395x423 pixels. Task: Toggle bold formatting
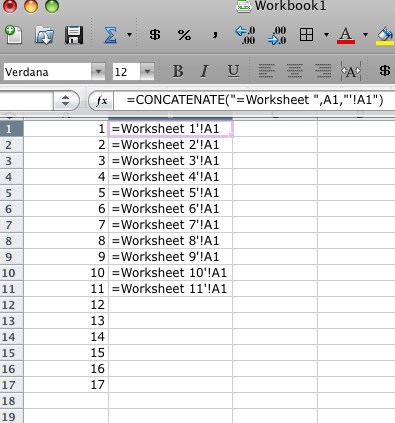pos(178,71)
